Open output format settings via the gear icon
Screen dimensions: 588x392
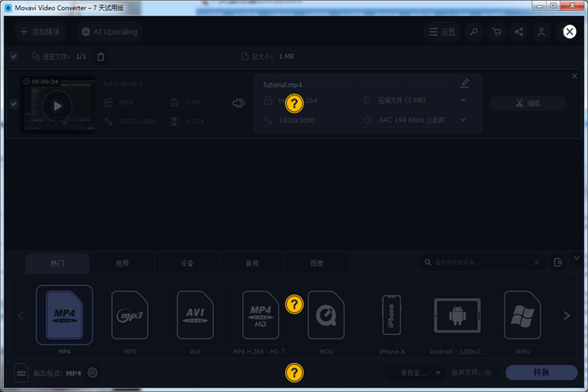[93, 373]
